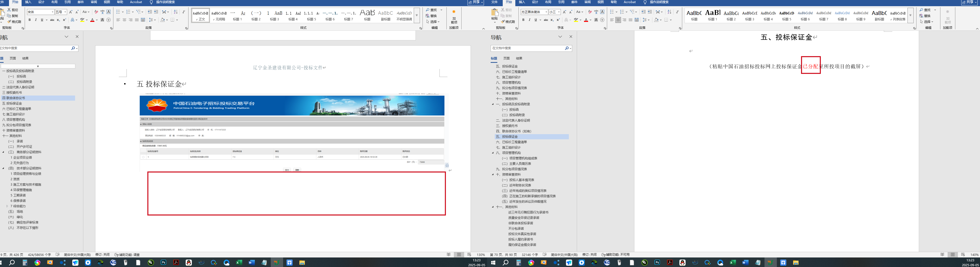This screenshot has height=267, width=980.
Task: Open bullets list dropdown in left window
Action: pyautogui.click(x=122, y=12)
